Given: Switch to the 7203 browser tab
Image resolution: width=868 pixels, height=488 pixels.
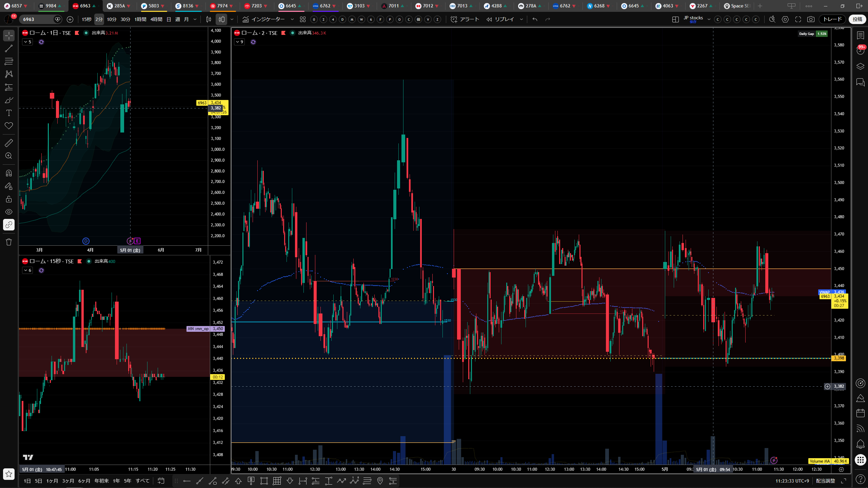Looking at the screenshot, I should (x=257, y=6).
